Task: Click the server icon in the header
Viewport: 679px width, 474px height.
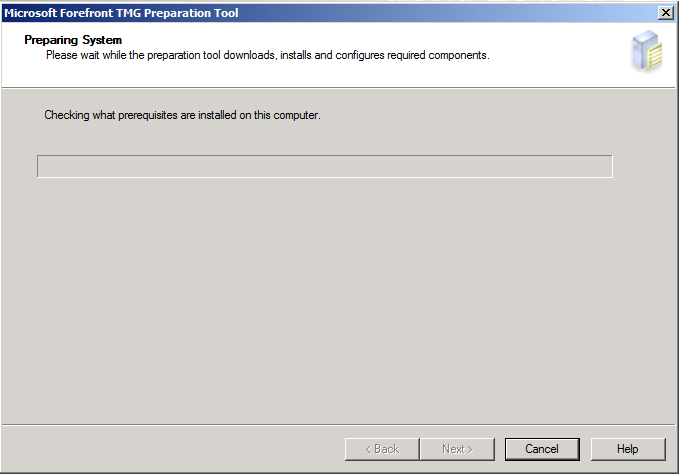Action: [646, 52]
